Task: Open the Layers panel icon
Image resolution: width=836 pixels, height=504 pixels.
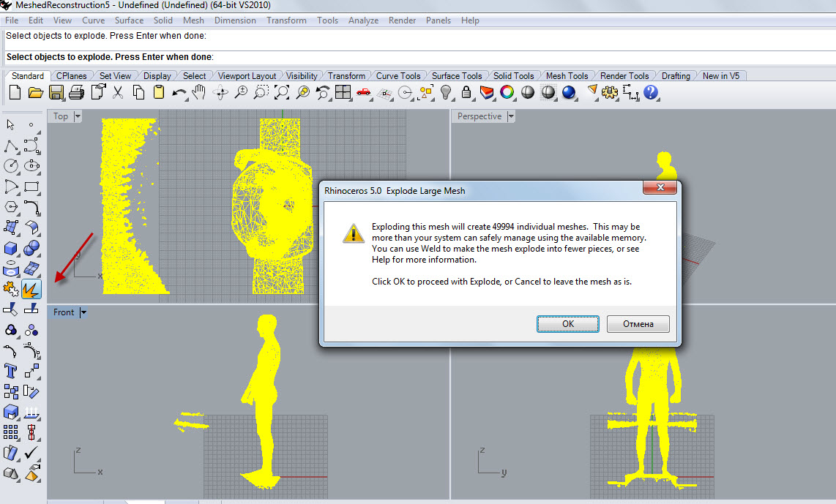Action: point(486,93)
